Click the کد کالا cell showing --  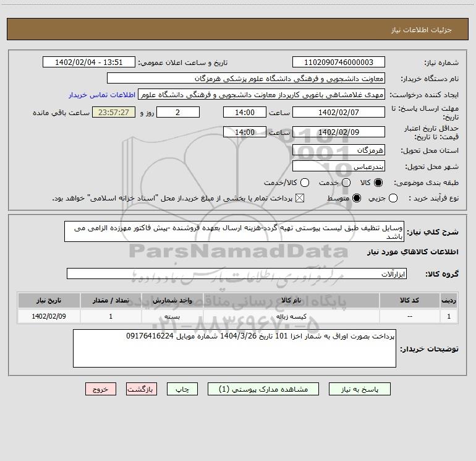pos(409,316)
